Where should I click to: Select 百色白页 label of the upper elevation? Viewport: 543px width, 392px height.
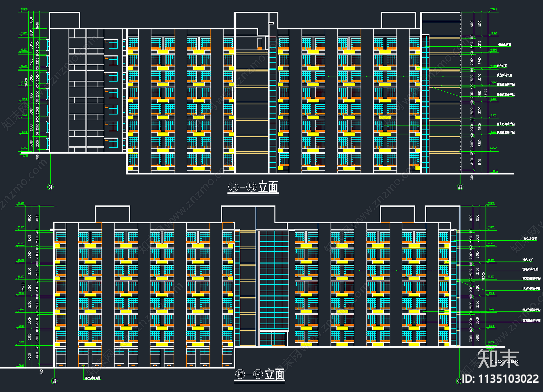pos(502,66)
